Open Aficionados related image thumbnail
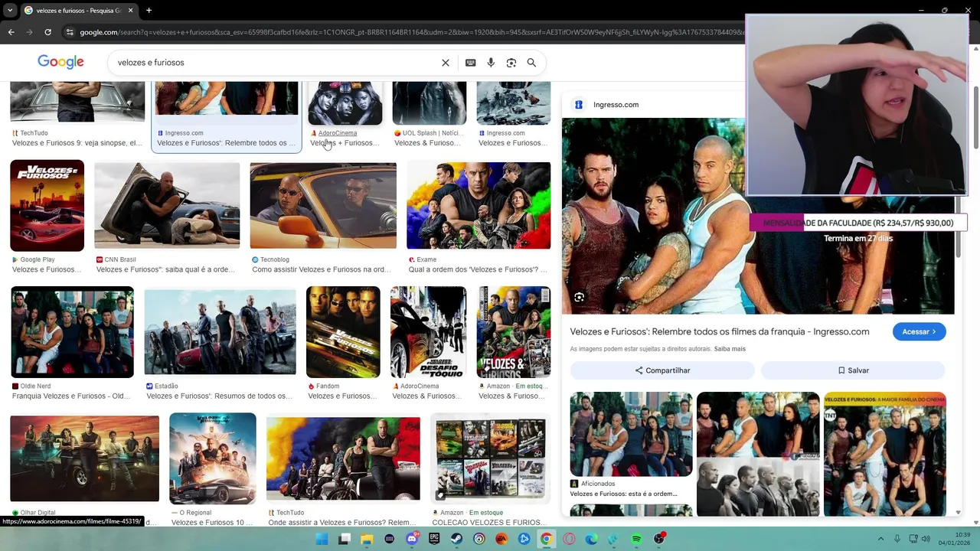The width and height of the screenshot is (980, 551). 631,434
